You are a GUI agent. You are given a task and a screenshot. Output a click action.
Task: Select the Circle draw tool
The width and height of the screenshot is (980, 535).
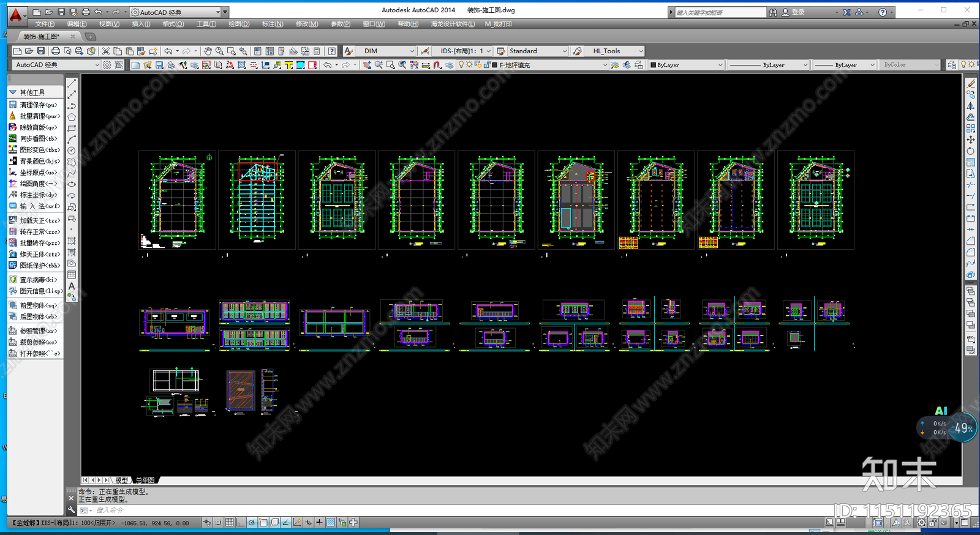click(x=72, y=151)
